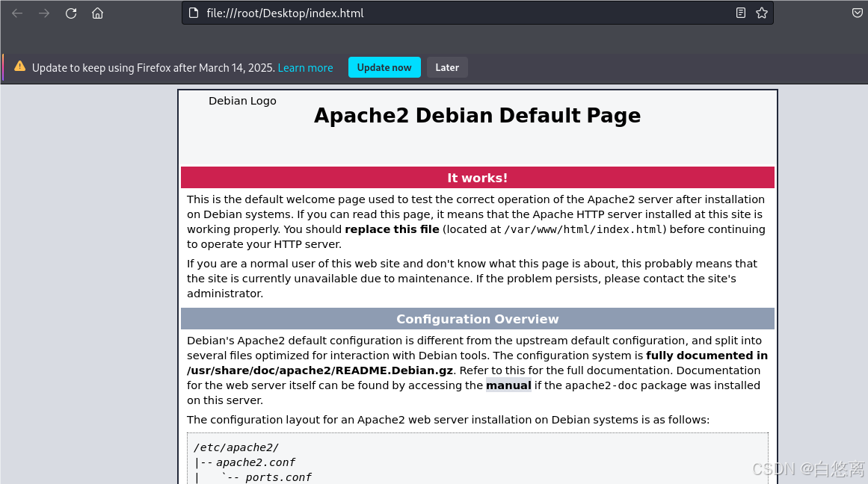Open the manual link in Configuration Overview
This screenshot has width=868, height=484.
tap(508, 385)
